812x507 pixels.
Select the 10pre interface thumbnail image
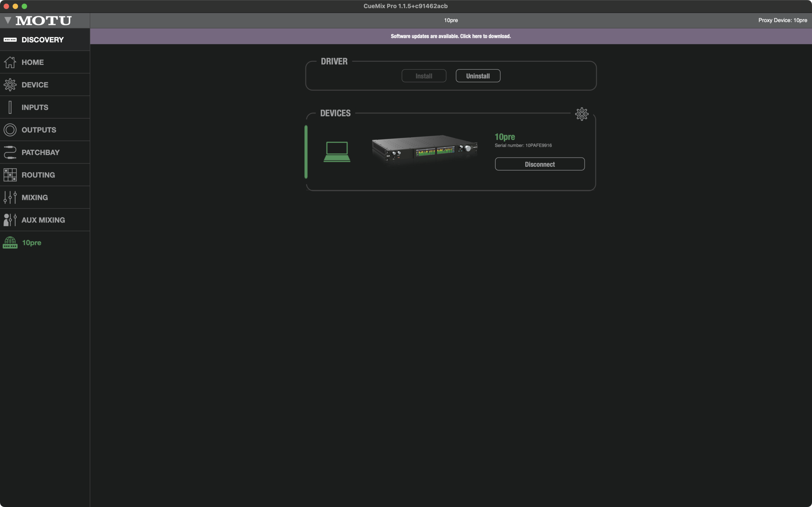coord(424,150)
